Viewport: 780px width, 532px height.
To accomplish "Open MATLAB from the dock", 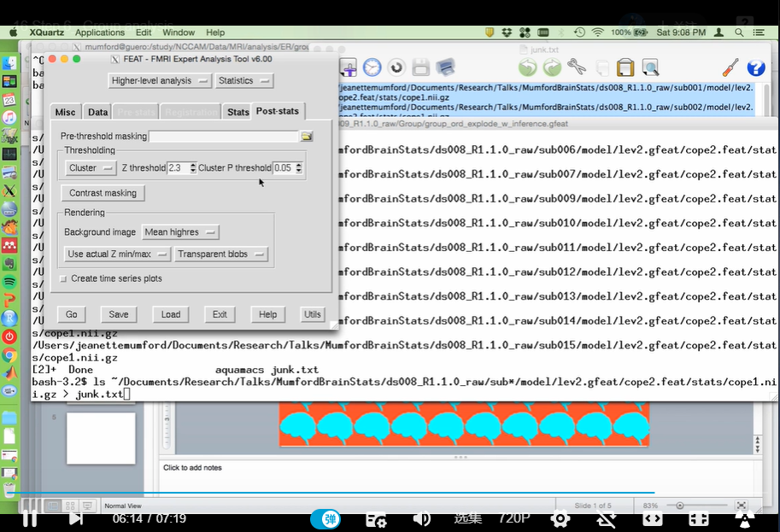I will point(9,373).
